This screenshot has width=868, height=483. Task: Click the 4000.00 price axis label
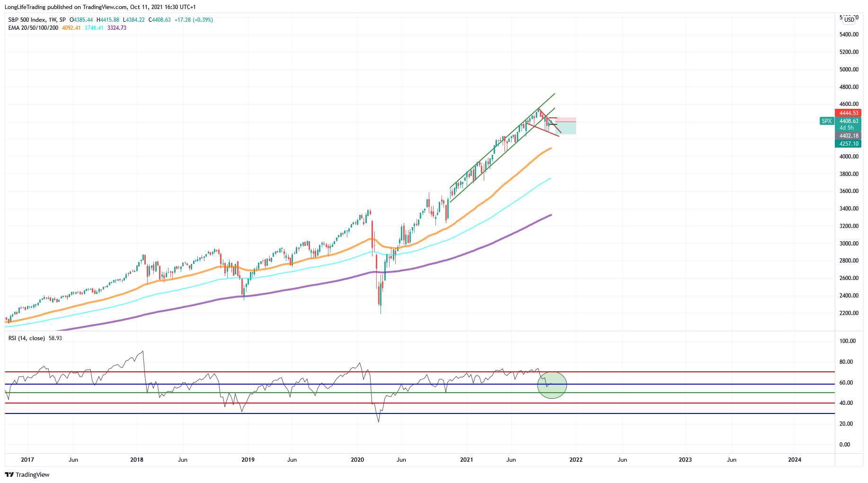coord(849,157)
